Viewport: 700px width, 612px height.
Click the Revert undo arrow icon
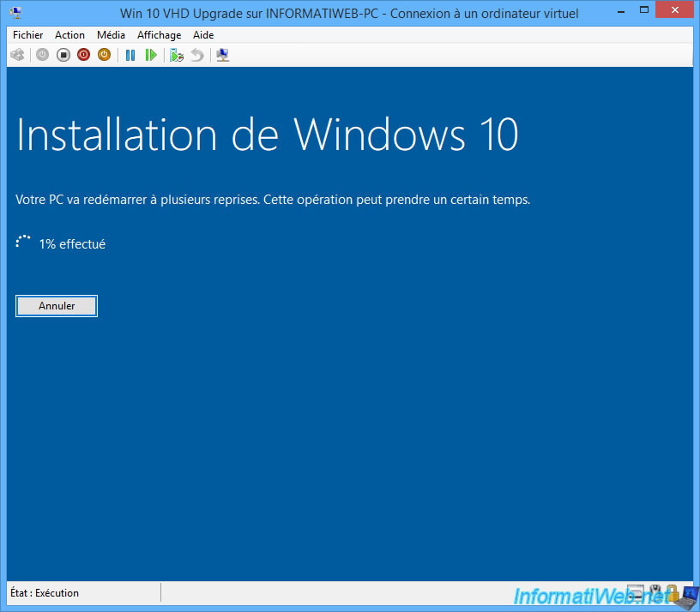[197, 55]
